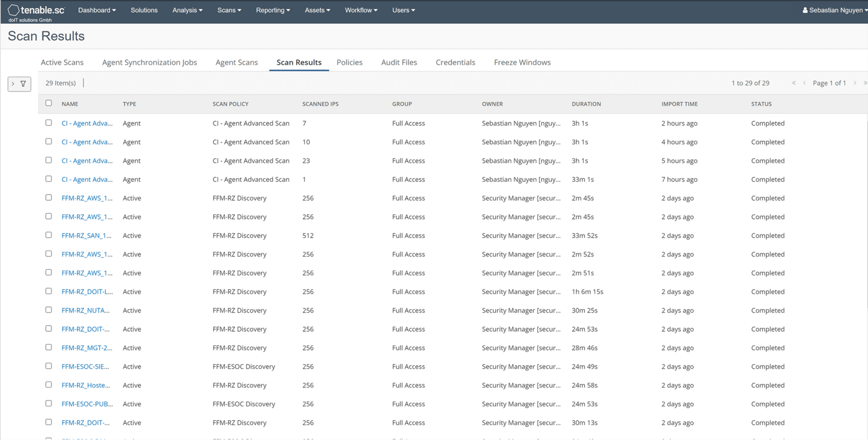Open the Dashboard dropdown menu
Screen dimensions: 868x440
[97, 10]
